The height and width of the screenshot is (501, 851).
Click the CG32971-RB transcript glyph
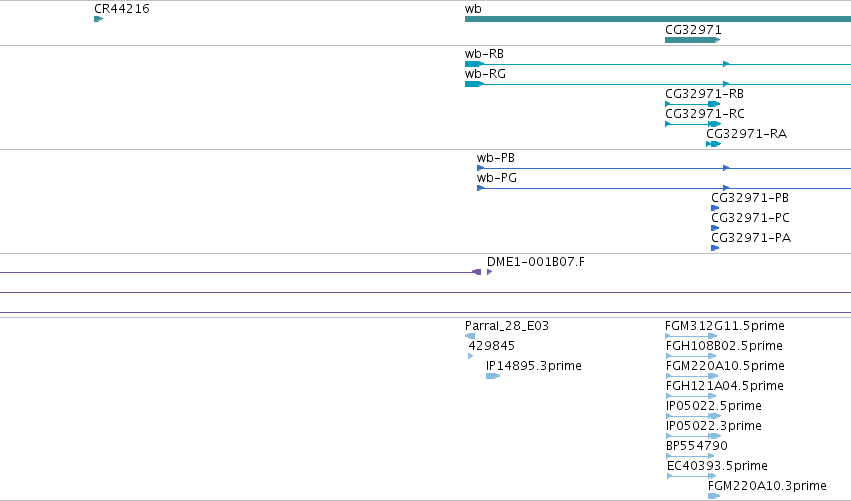(693, 104)
